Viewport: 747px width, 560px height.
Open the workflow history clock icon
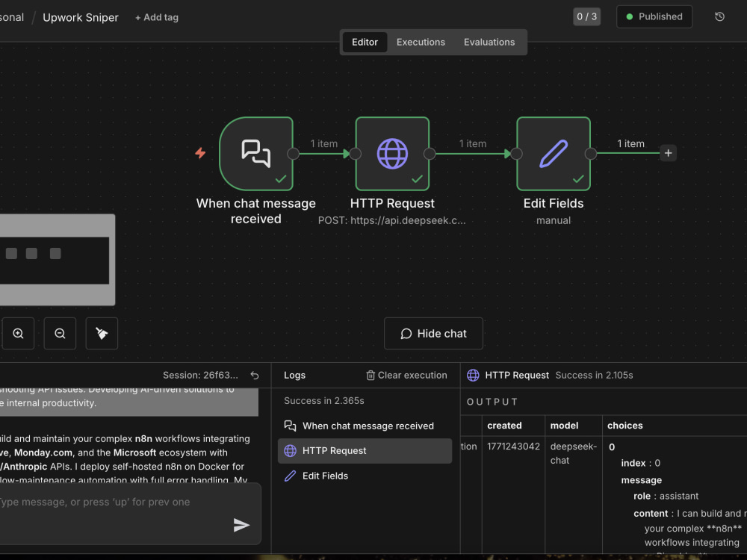719,16
